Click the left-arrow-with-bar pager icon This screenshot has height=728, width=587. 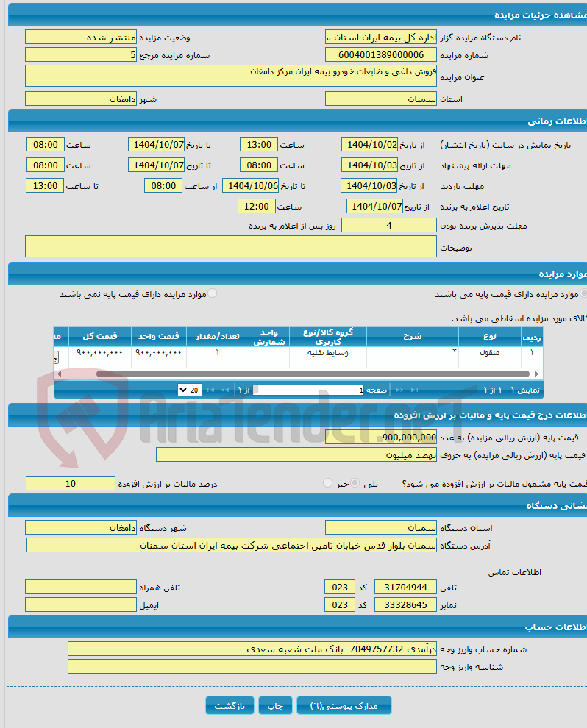click(210, 390)
